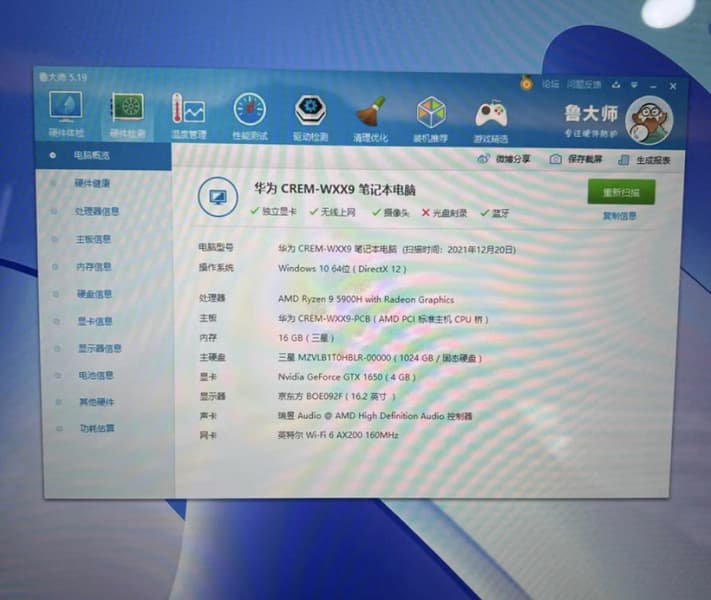The width and height of the screenshot is (711, 600).
Task: Share via 微博分享
Action: coord(504,158)
